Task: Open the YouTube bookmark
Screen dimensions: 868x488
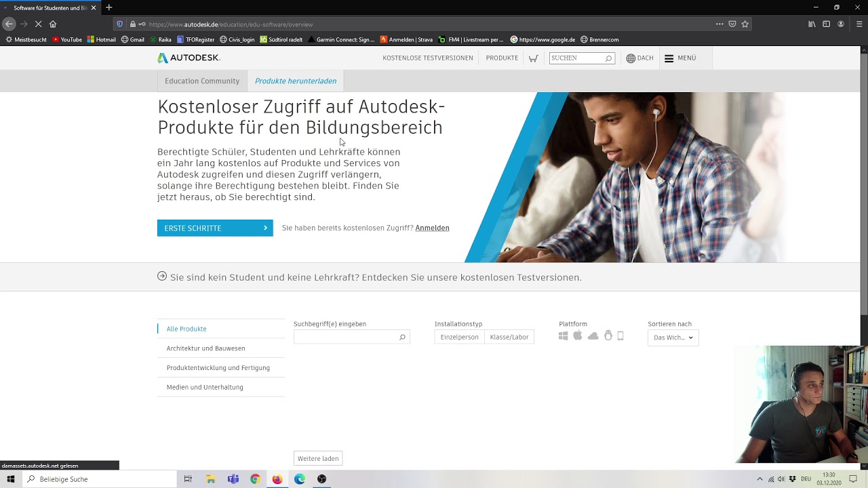Action: tap(67, 39)
